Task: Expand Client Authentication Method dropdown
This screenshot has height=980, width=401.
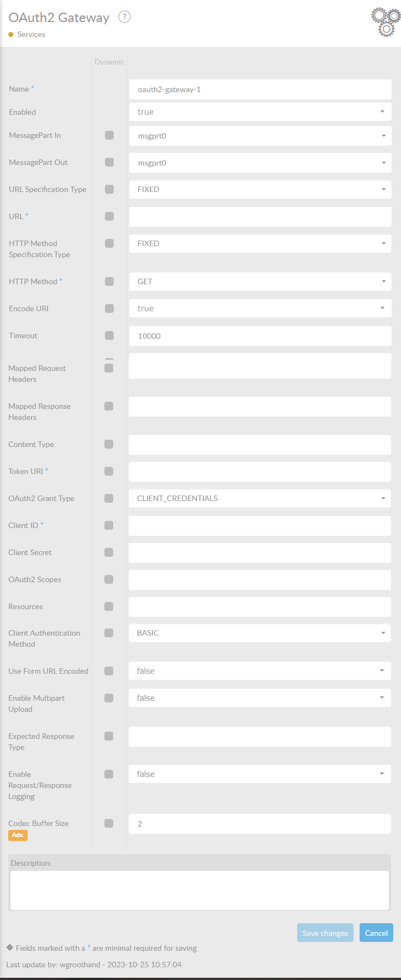Action: click(x=260, y=633)
